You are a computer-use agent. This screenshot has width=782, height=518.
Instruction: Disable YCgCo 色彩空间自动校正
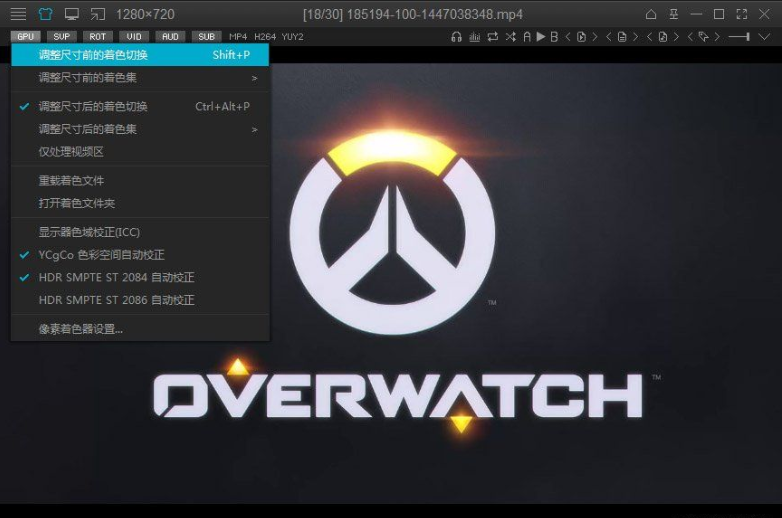(101, 255)
